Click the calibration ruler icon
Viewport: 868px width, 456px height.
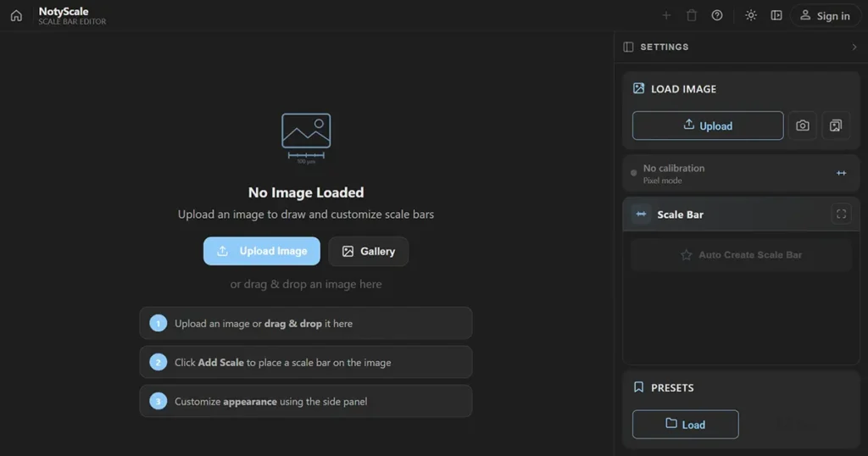click(842, 173)
